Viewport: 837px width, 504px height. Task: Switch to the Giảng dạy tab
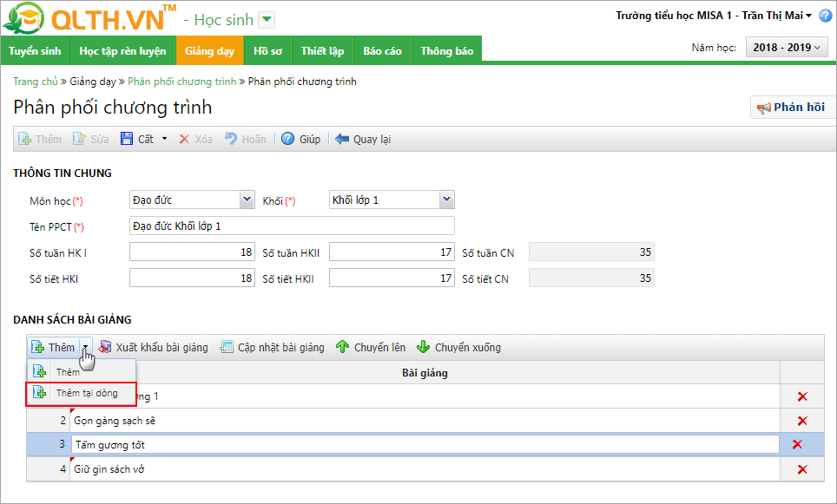pos(210,50)
